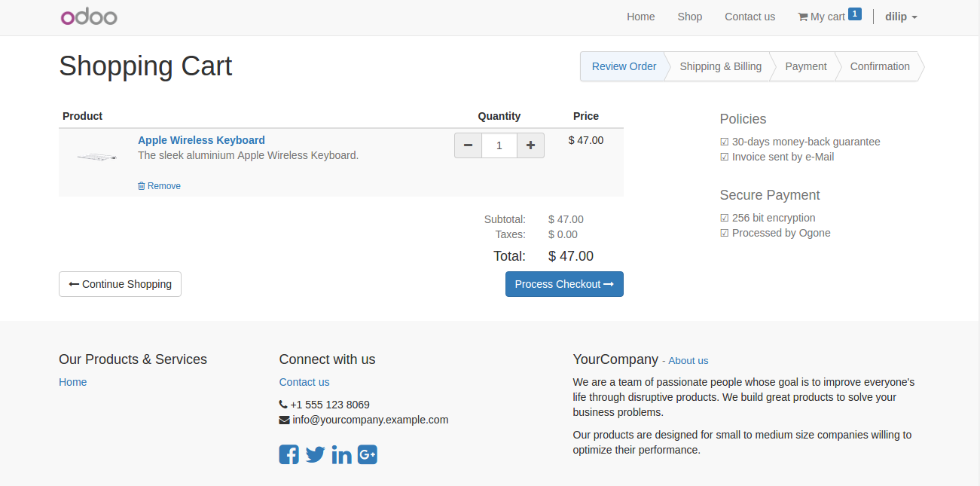Click the Process Checkout button
The image size is (980, 486).
click(564, 284)
